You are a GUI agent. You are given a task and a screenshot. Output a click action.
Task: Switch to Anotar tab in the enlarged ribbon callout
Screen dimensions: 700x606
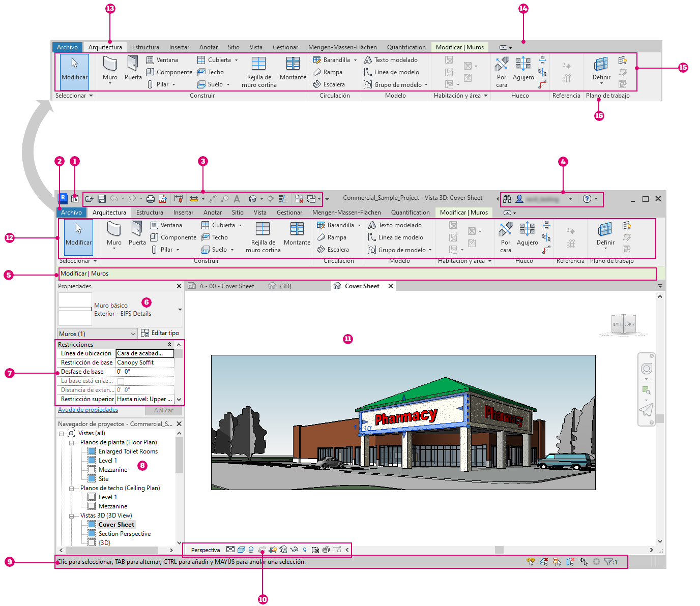[209, 47]
